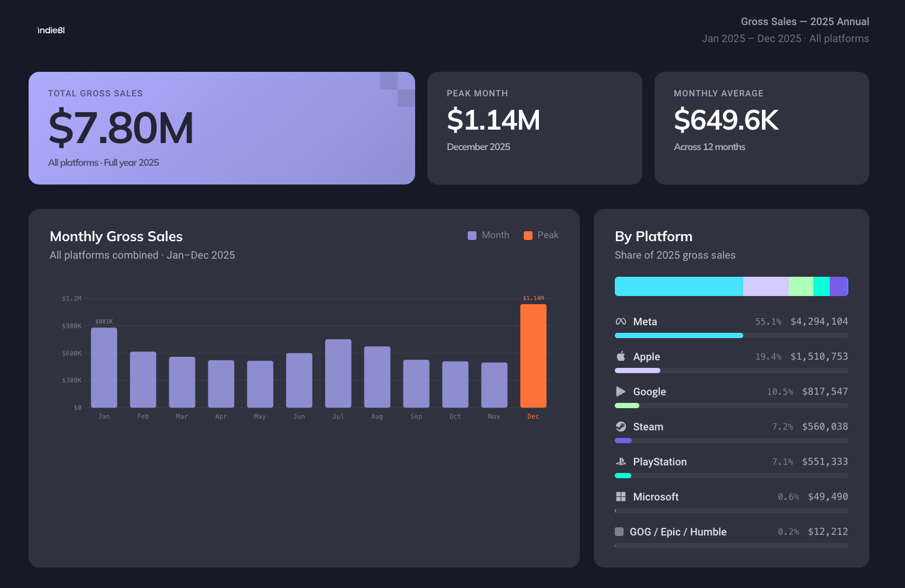This screenshot has width=905, height=588.
Task: Click the 55.1% Meta percentage
Action: tap(768, 322)
